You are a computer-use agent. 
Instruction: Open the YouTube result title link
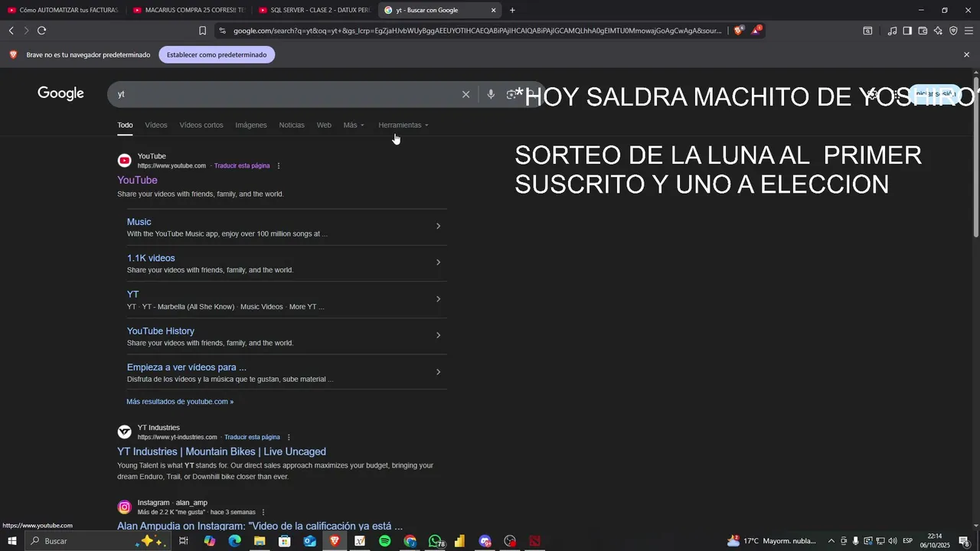[137, 180]
